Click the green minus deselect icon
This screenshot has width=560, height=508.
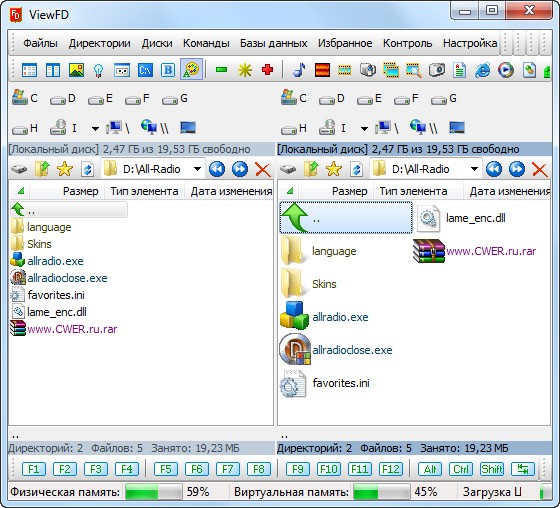click(221, 70)
